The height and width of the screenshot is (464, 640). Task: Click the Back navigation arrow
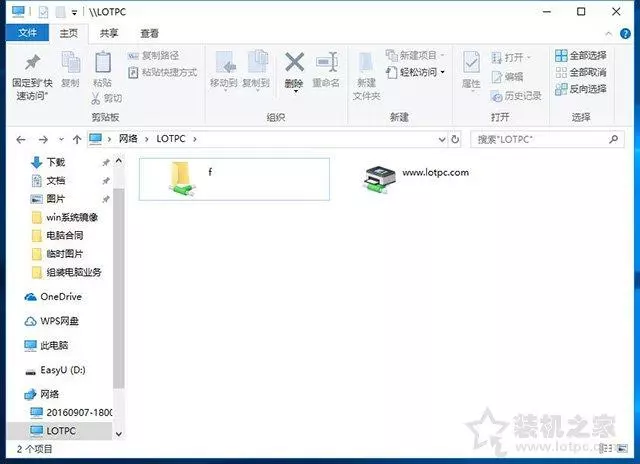21,140
